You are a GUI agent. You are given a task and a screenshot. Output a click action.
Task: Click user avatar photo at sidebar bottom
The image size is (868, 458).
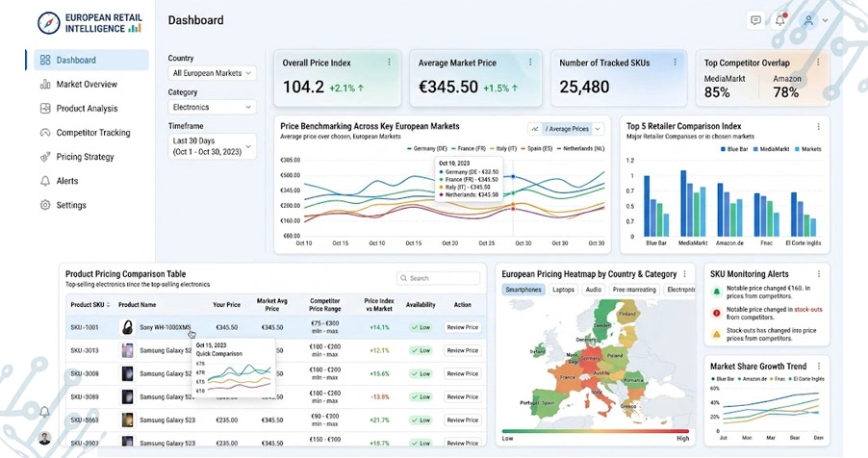click(x=45, y=438)
